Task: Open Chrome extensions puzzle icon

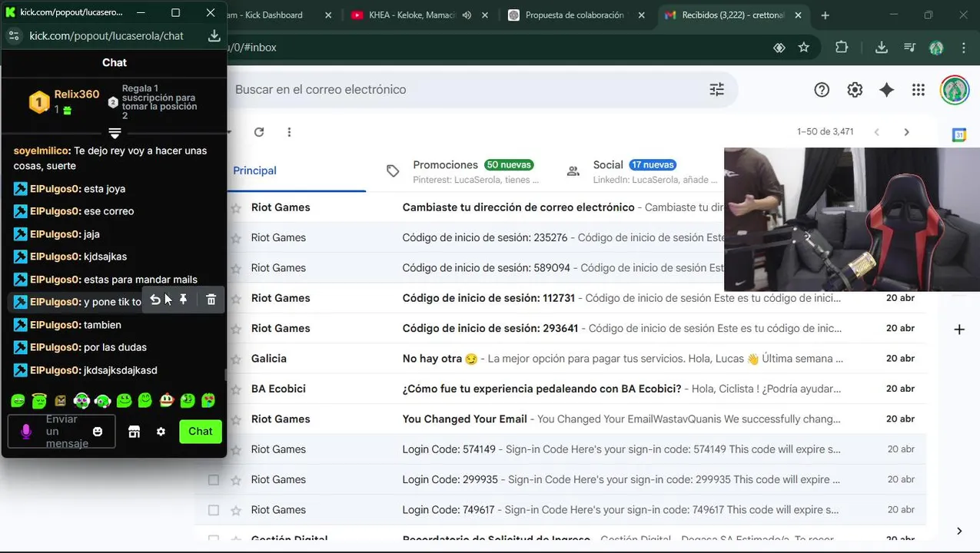Action: pyautogui.click(x=842, y=48)
